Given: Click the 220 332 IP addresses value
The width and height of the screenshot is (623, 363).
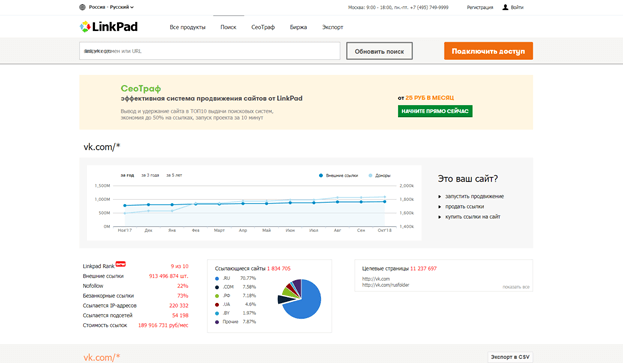Looking at the screenshot, I should click(x=179, y=305).
